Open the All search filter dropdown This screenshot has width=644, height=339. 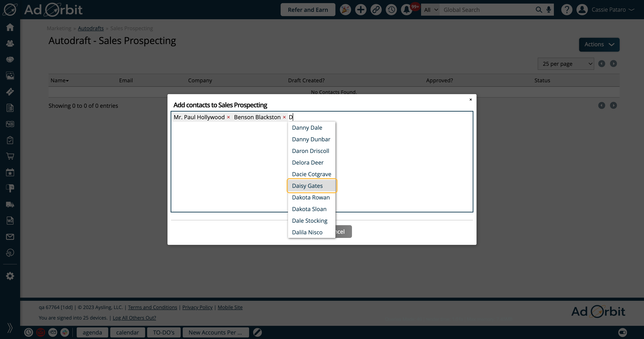coord(430,10)
